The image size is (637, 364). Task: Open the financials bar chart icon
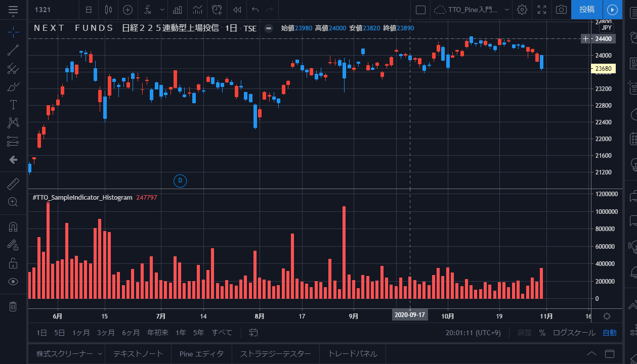[178, 10]
